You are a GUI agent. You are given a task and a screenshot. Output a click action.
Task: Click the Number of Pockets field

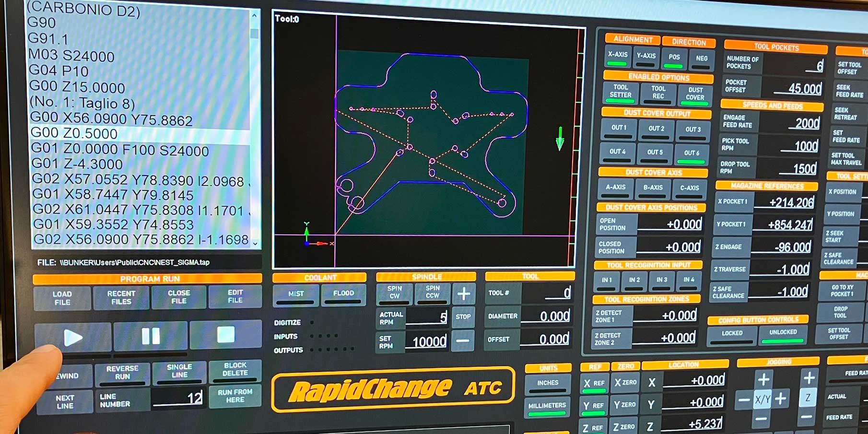[795, 65]
